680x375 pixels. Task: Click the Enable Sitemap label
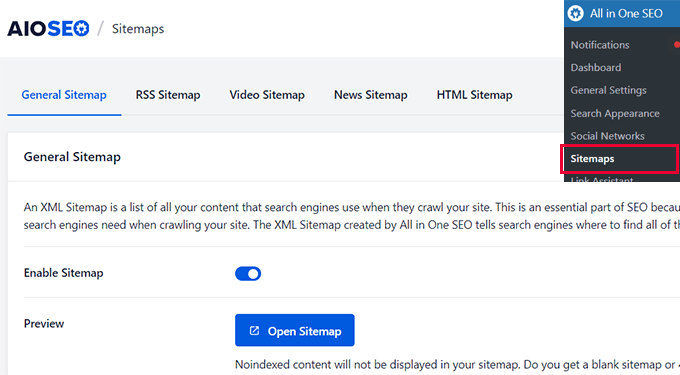click(63, 273)
